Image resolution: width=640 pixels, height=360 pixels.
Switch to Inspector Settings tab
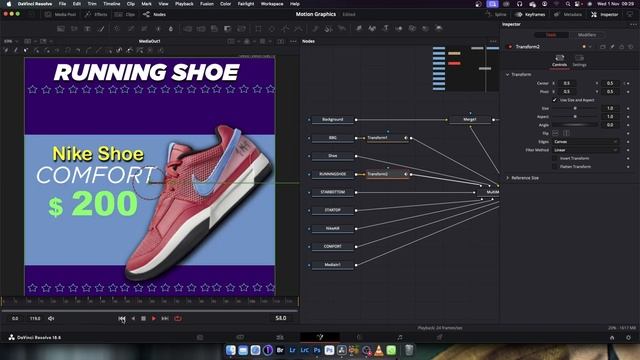[x=579, y=60]
